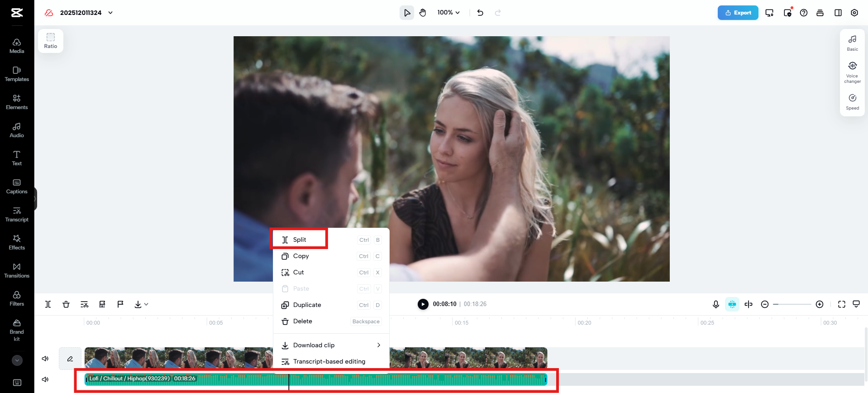868x393 pixels.
Task: Zoom out the timeline with minus icon
Action: [765, 304]
